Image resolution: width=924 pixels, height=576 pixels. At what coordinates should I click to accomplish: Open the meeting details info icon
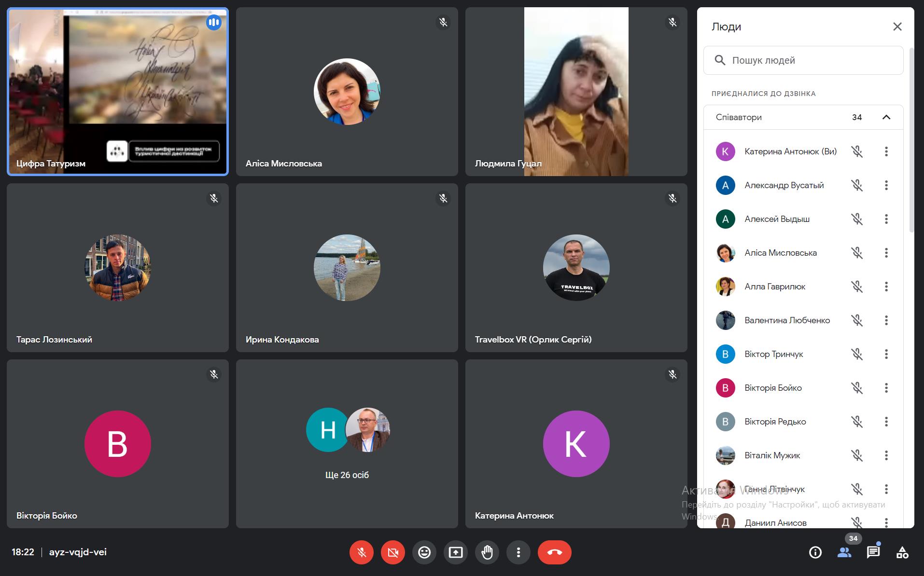815,552
